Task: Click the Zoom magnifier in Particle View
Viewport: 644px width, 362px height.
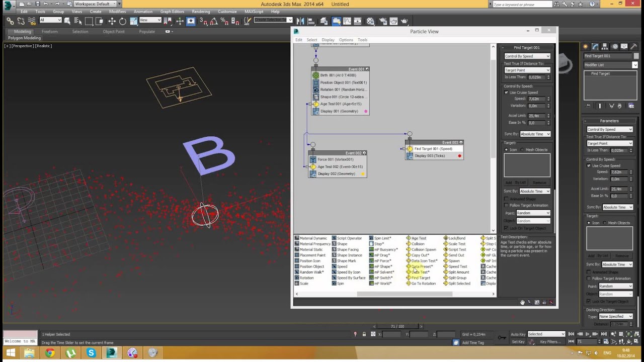Action: point(529,302)
